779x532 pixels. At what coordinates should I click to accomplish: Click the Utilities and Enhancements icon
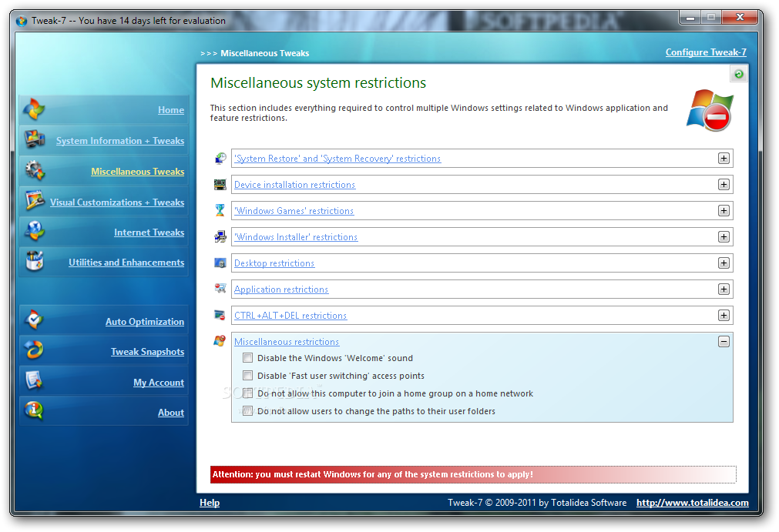[x=35, y=260]
